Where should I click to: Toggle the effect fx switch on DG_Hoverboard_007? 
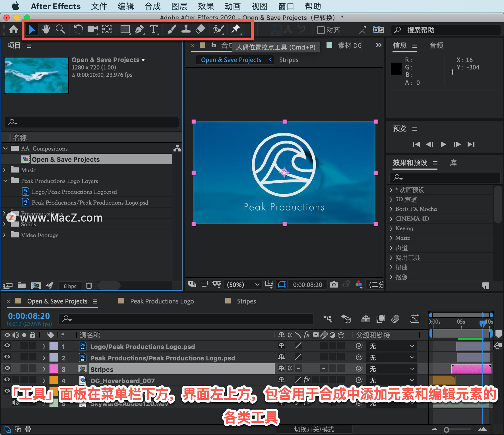click(307, 379)
